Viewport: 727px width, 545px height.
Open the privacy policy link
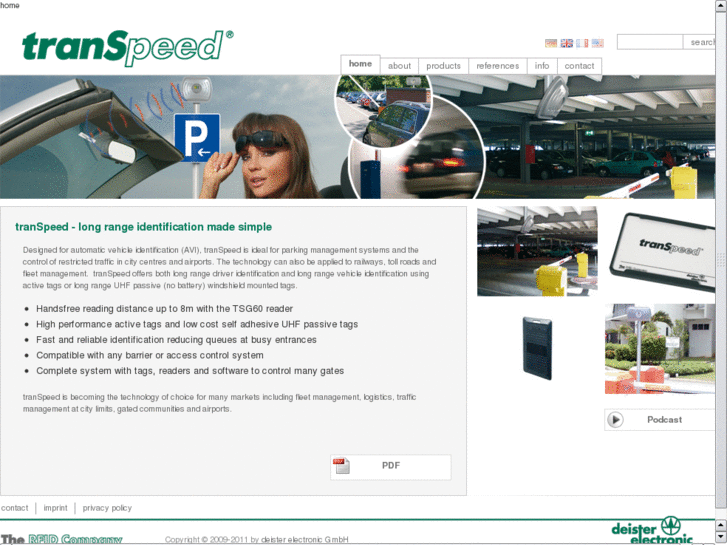point(107,508)
